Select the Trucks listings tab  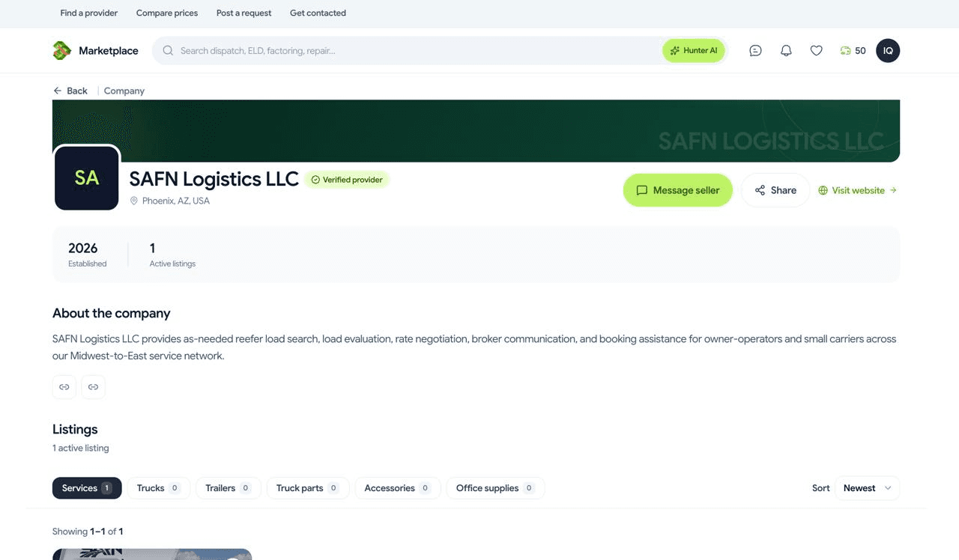(x=159, y=488)
